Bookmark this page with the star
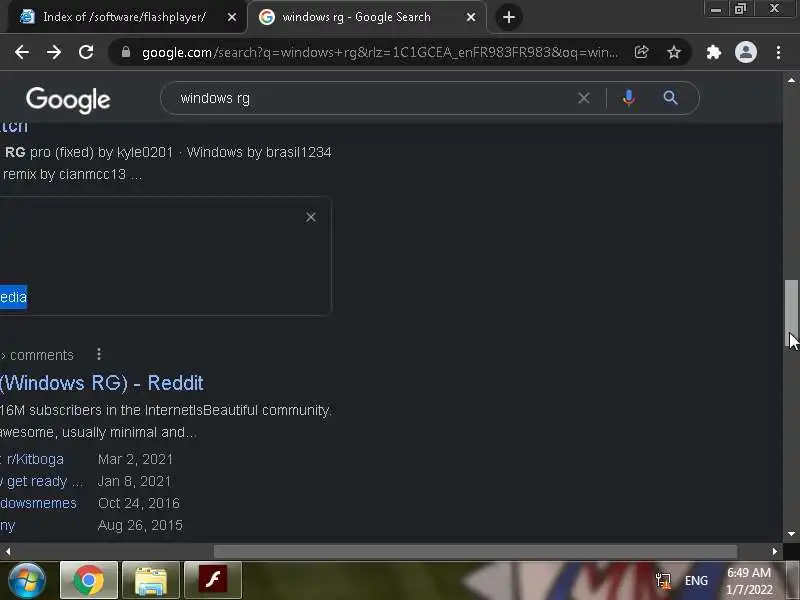 click(674, 52)
